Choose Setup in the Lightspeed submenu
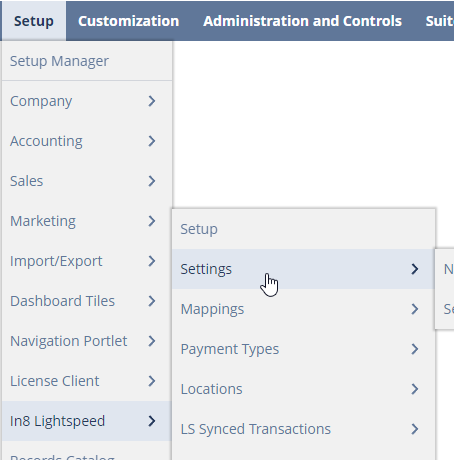 tap(303, 229)
